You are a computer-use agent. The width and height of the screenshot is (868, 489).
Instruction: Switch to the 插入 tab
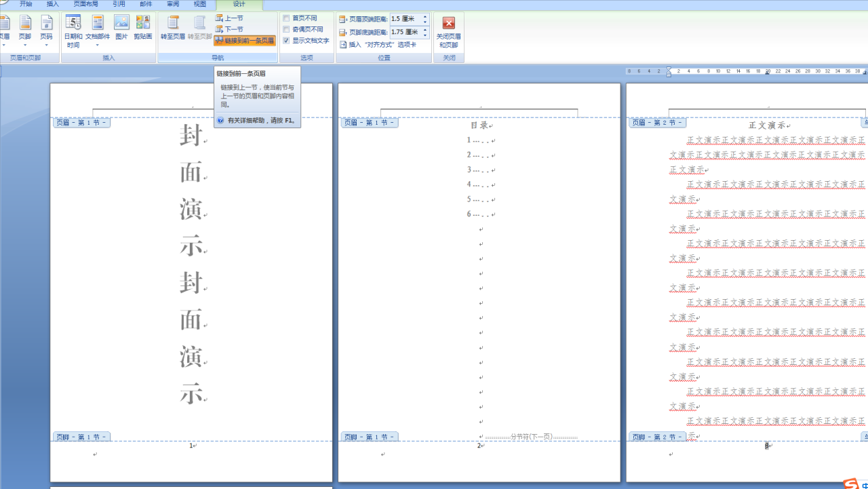point(53,4)
